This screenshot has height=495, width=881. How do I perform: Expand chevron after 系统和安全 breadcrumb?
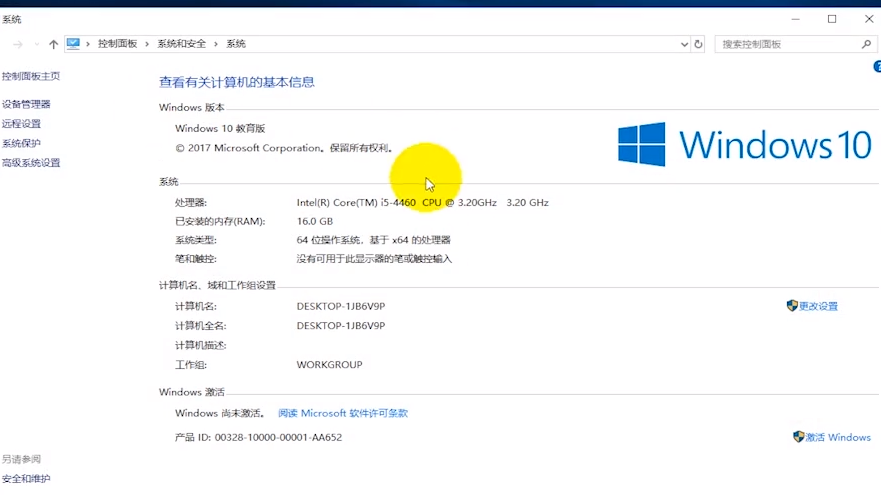coord(216,44)
